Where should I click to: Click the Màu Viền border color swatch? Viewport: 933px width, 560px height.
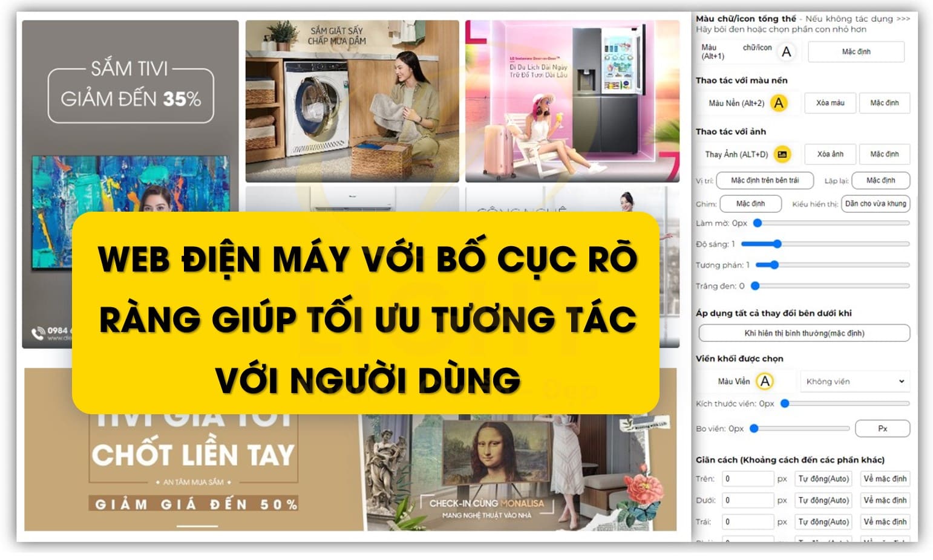click(765, 382)
